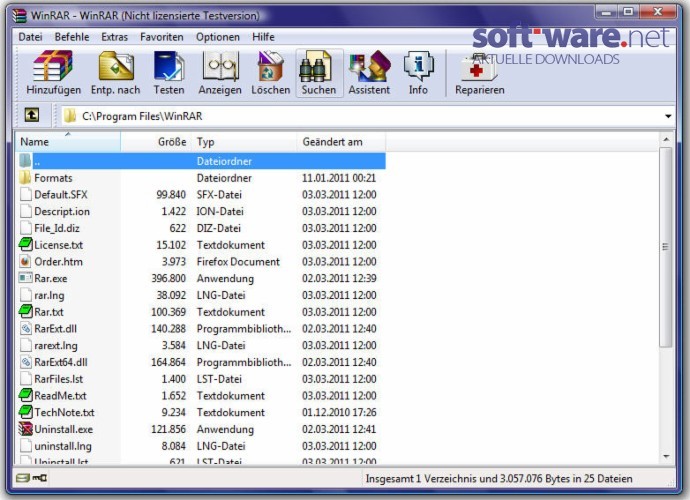Open the Befehle menu
This screenshot has width=690, height=500.
(x=72, y=37)
